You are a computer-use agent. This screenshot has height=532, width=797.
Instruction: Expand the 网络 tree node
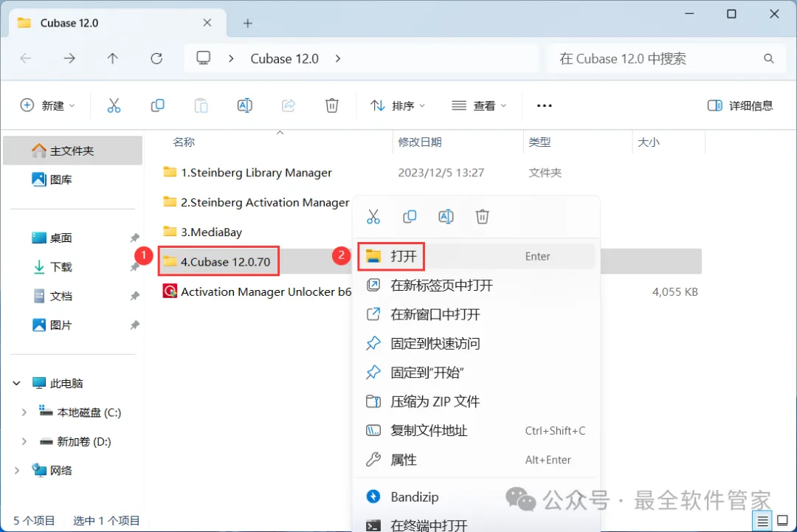(x=17, y=471)
